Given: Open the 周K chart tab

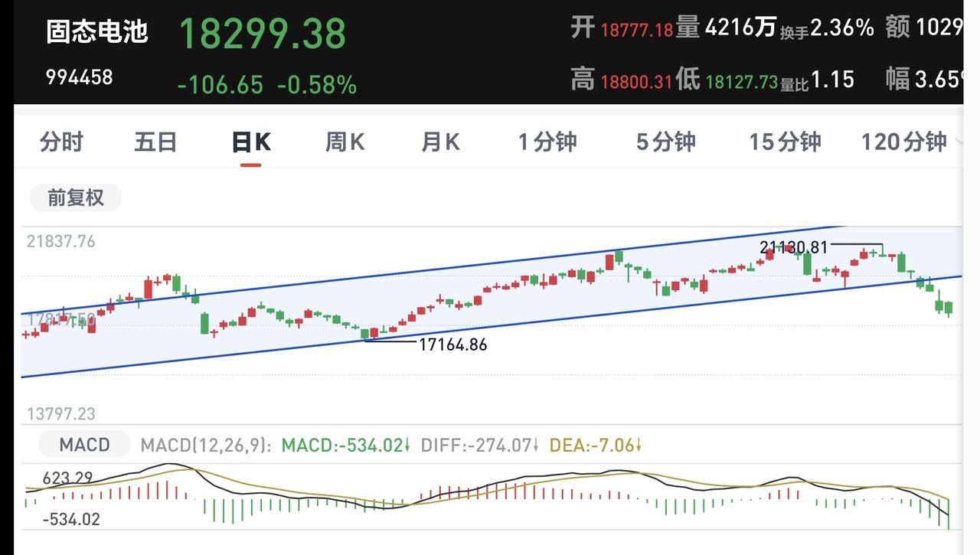Looking at the screenshot, I should click(345, 142).
